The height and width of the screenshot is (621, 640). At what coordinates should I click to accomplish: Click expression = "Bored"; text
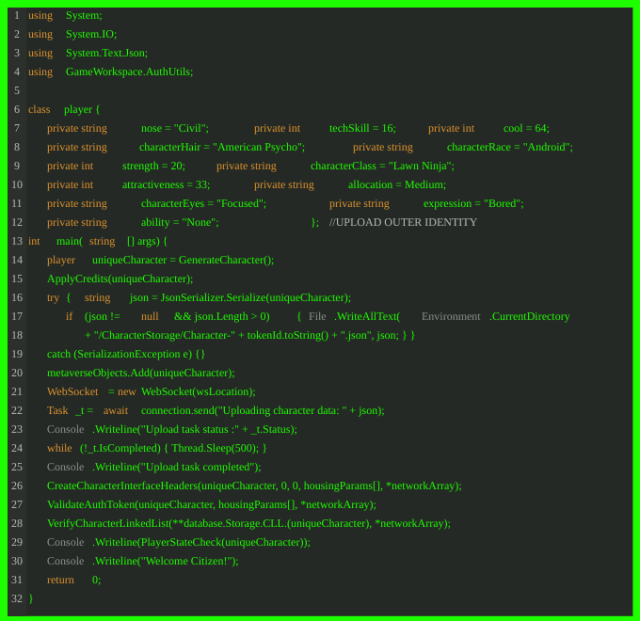[473, 203]
